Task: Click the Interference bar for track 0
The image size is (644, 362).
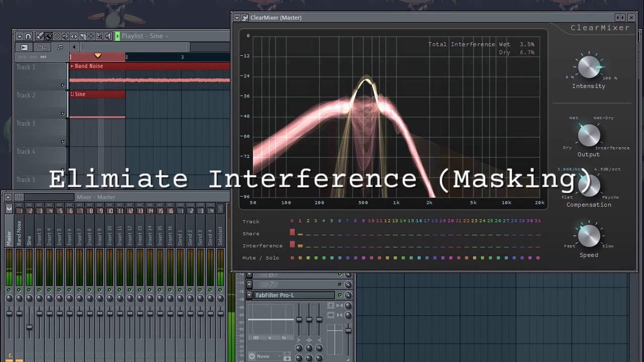Action: click(x=292, y=244)
